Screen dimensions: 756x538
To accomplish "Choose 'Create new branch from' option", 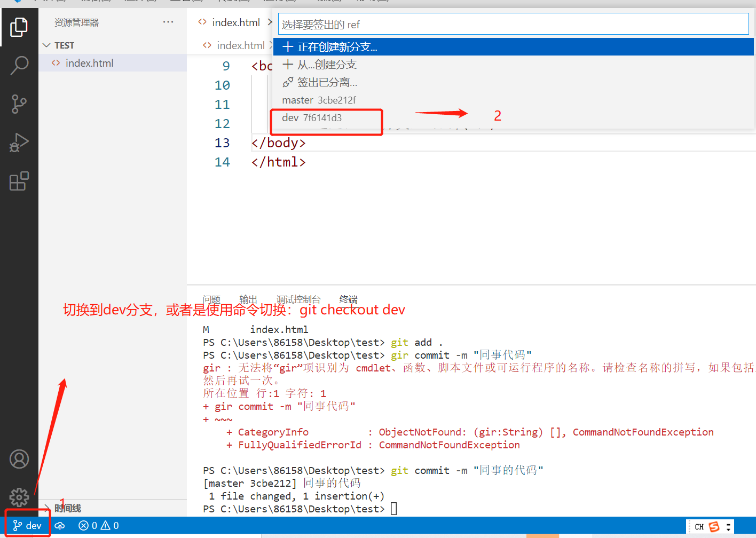I will point(513,65).
